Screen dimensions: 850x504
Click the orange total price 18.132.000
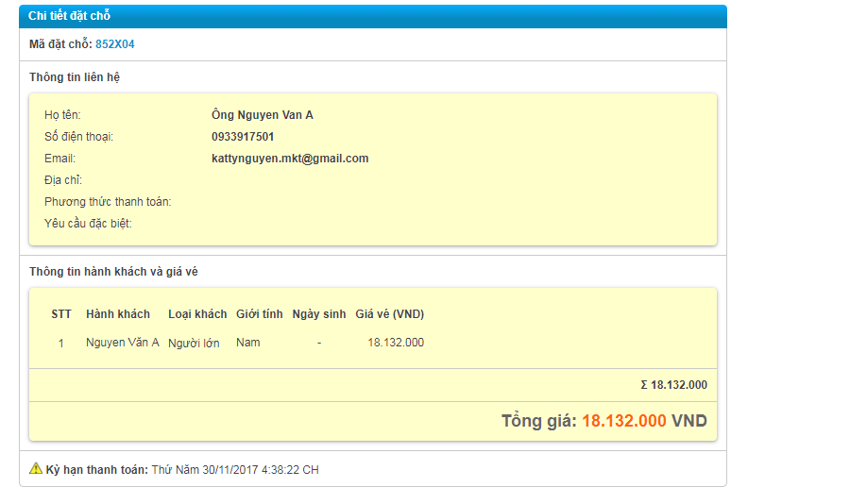(x=623, y=422)
